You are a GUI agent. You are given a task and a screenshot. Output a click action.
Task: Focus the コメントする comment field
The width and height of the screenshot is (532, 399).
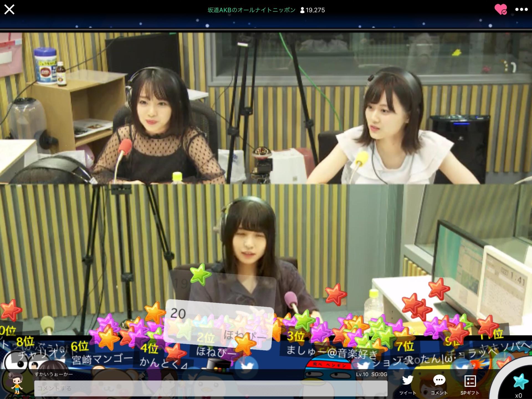pyautogui.click(x=211, y=388)
